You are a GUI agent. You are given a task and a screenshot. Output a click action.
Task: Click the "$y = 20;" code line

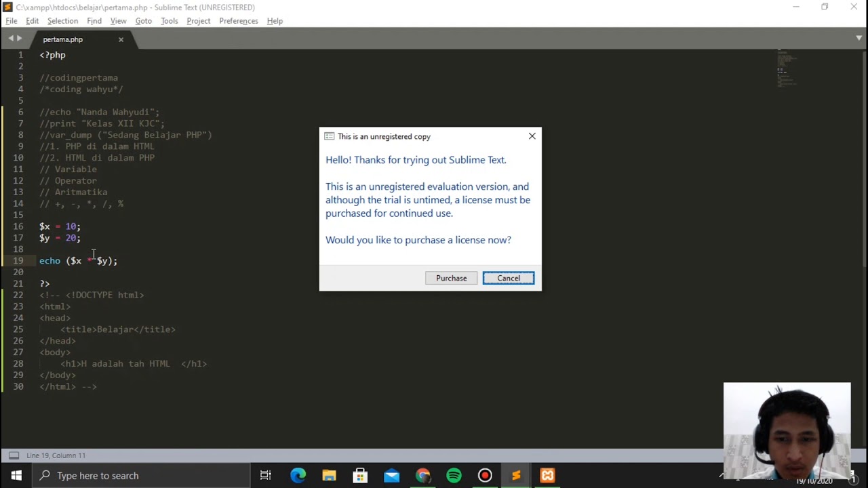click(60, 238)
